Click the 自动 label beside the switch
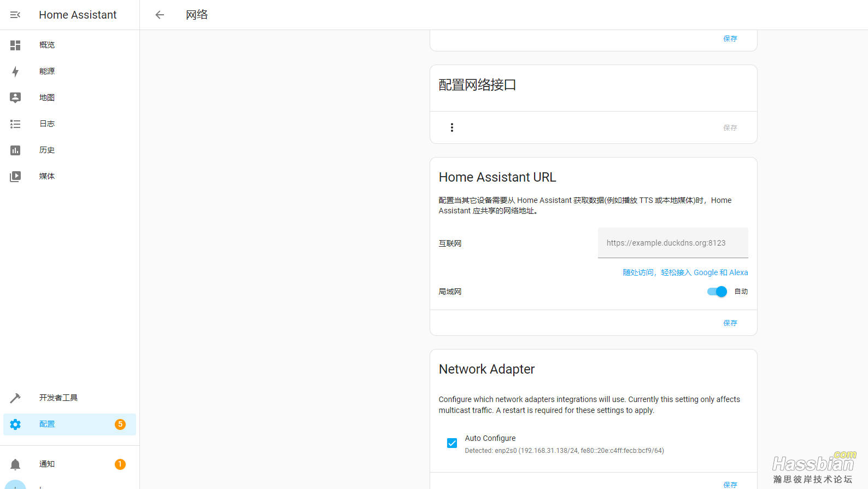 [741, 292]
